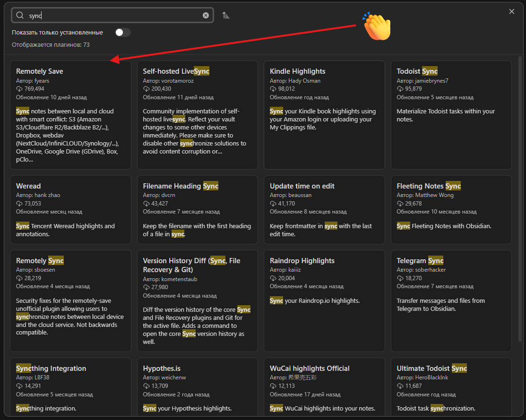Click the download icon on Syncthing Integration
This screenshot has width=526, height=420.
[x=19, y=386]
